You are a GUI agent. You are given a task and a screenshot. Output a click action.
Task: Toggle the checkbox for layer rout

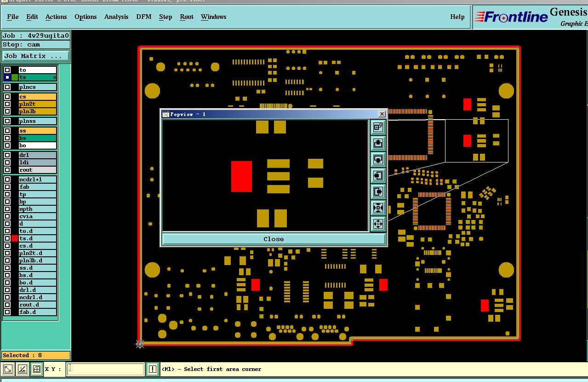pos(7,170)
